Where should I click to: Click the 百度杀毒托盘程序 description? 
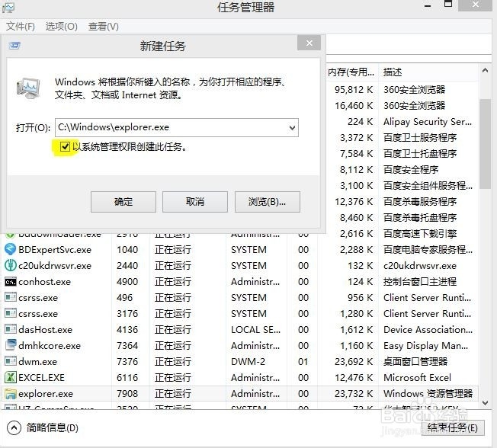(x=420, y=218)
